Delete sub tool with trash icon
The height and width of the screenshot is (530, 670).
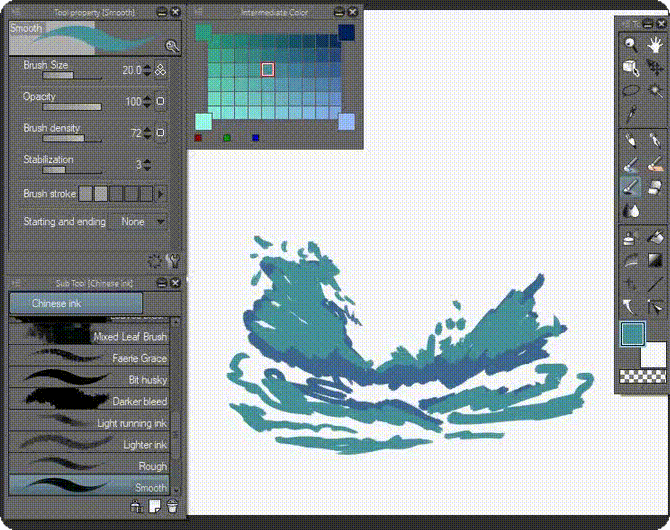173,507
